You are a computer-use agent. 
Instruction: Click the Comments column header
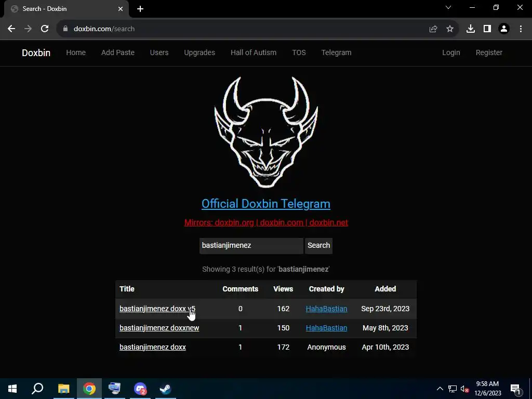(240, 289)
